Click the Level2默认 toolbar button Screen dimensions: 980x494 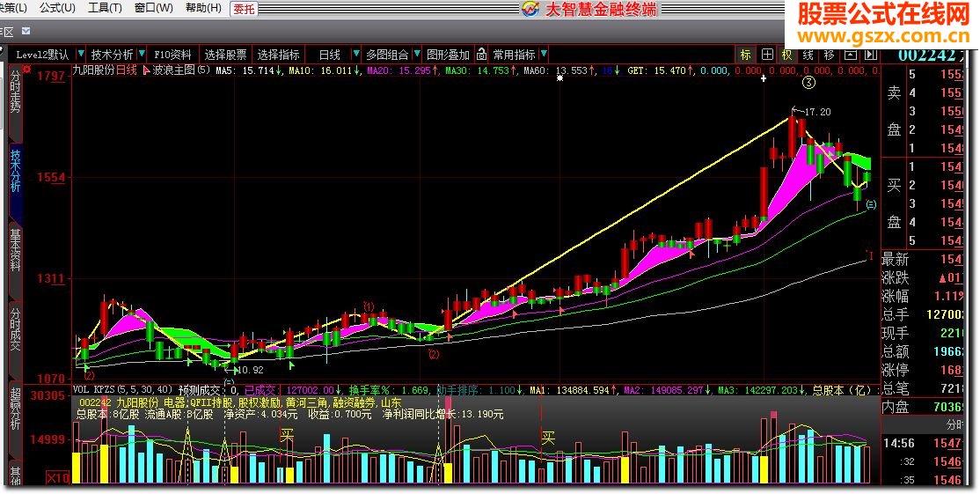tap(42, 55)
